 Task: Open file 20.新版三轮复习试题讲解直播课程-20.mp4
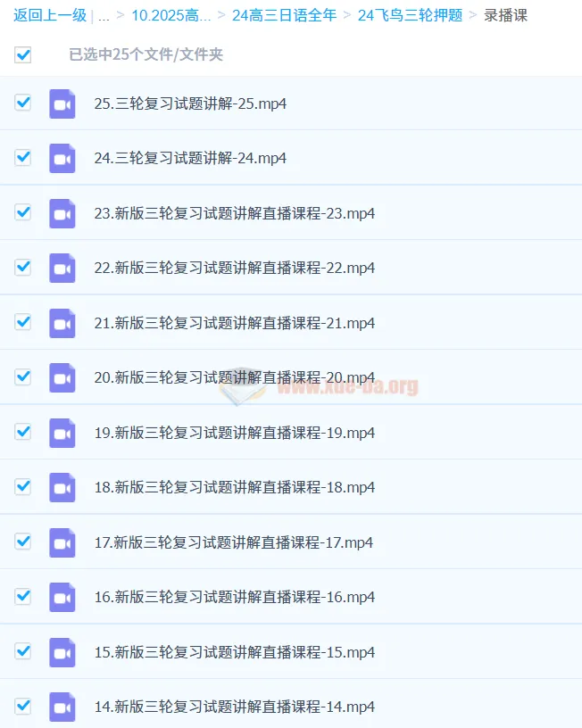coord(235,377)
